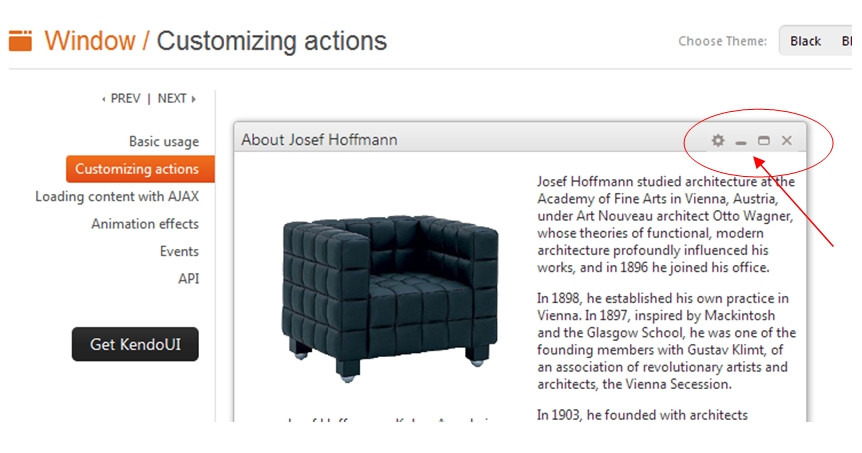Click the Customizing actions page heading
This screenshot has width=862, height=453.
coord(271,41)
